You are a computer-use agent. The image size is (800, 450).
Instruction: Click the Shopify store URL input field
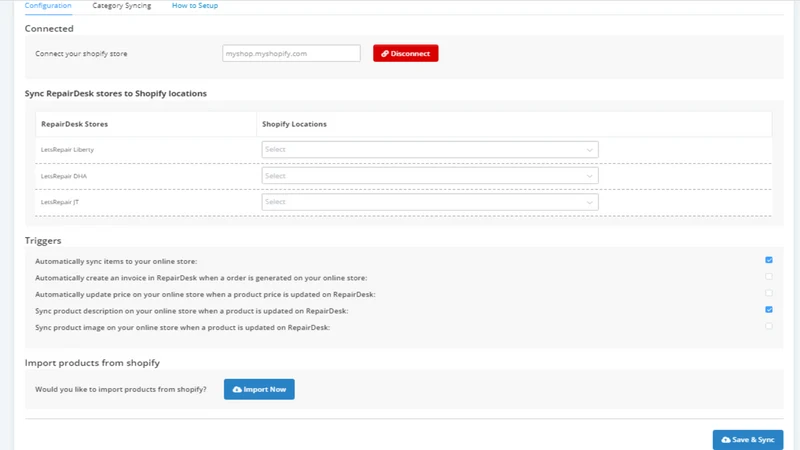point(291,53)
